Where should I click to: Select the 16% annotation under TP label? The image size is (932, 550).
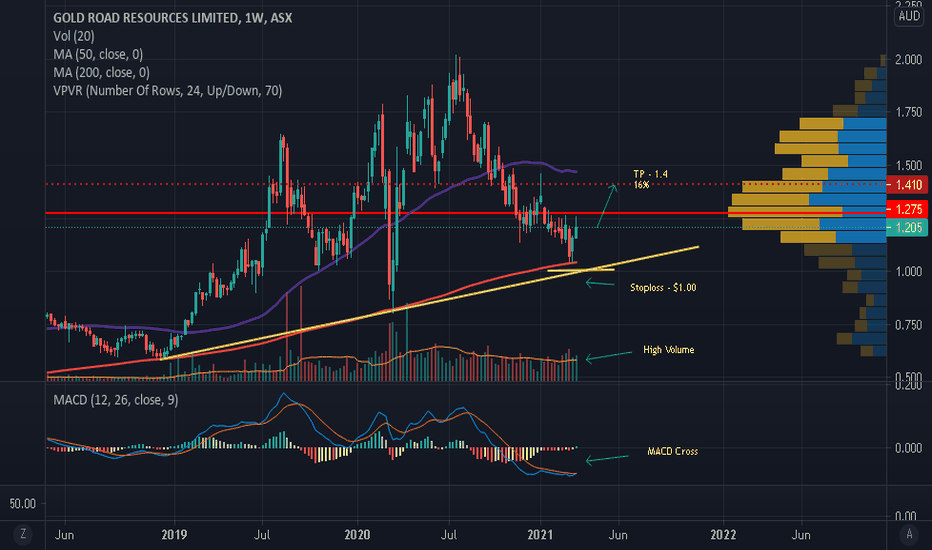[x=641, y=185]
